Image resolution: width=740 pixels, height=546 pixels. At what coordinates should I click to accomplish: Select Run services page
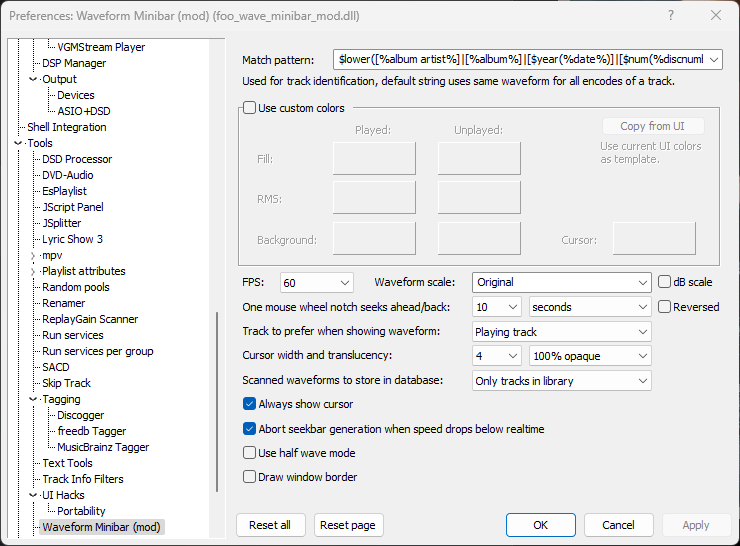click(73, 335)
